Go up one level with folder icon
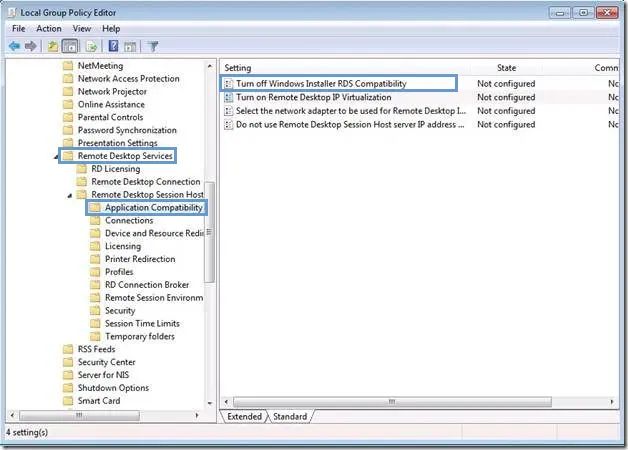 53,46
